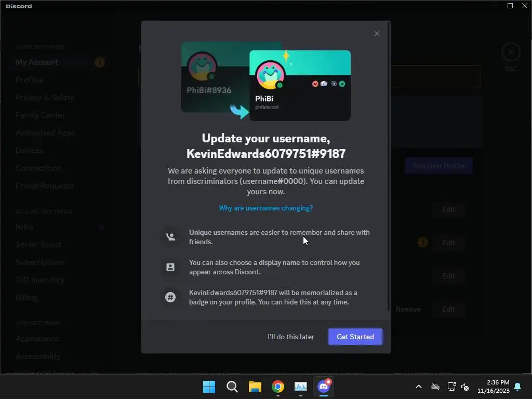Open Authorized Apps settings

coord(46,132)
